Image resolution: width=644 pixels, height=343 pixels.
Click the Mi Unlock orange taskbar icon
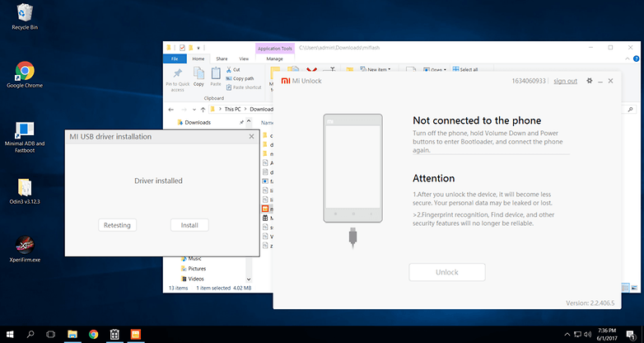136,335
